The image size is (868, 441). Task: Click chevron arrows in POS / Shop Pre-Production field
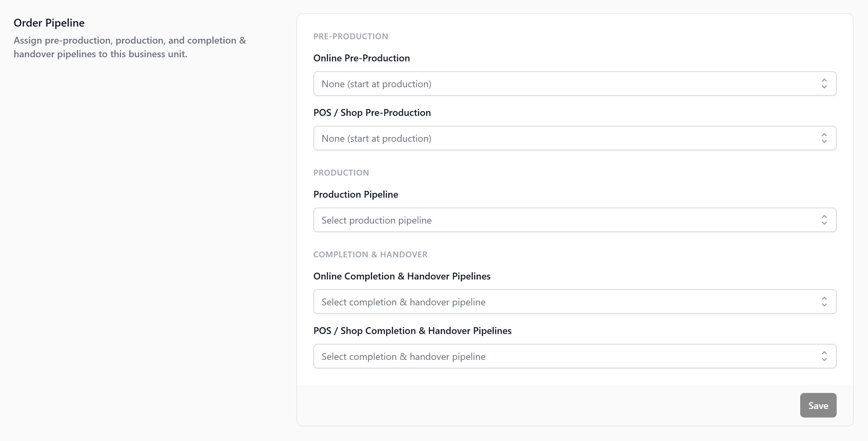pos(824,138)
